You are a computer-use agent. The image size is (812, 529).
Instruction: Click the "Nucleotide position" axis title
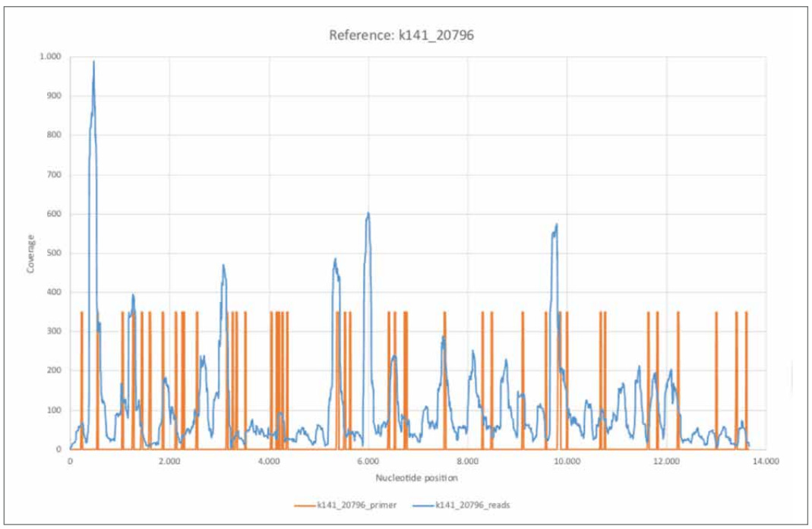tap(417, 477)
